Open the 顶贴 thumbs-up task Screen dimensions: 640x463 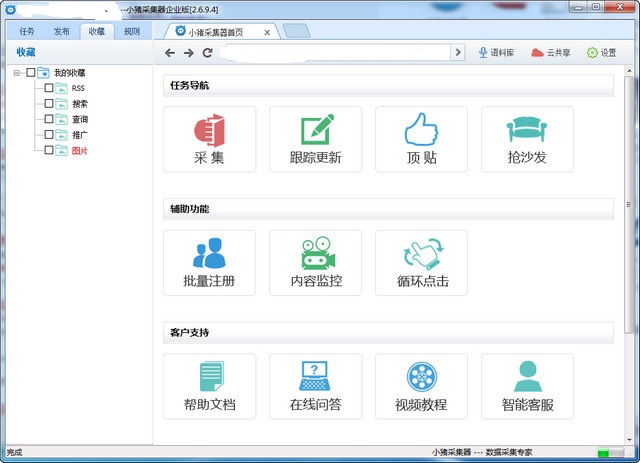(x=421, y=139)
